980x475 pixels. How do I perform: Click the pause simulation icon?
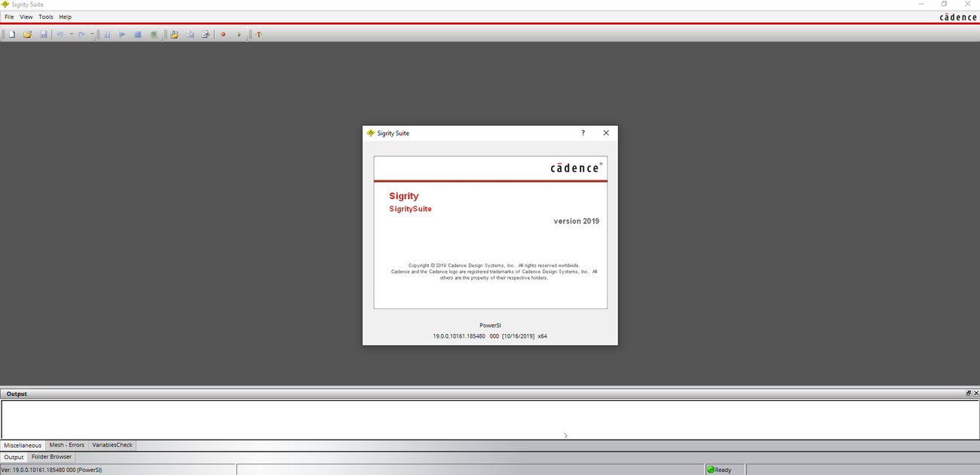[x=107, y=35]
